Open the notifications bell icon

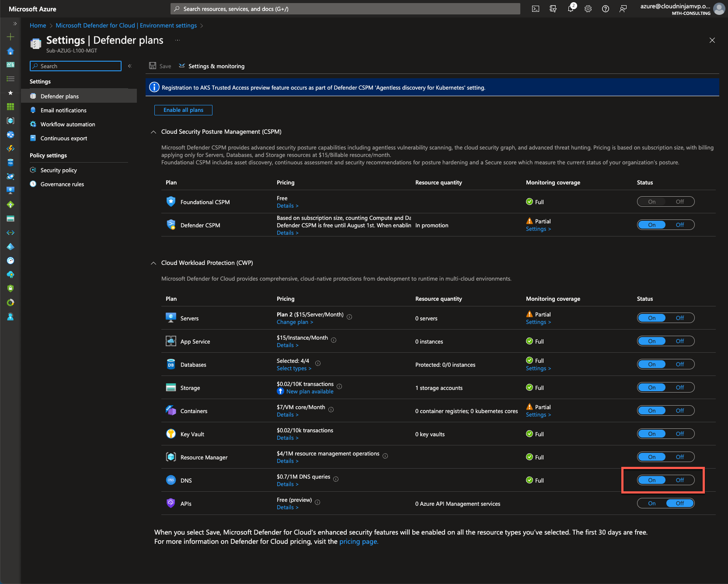(571, 9)
